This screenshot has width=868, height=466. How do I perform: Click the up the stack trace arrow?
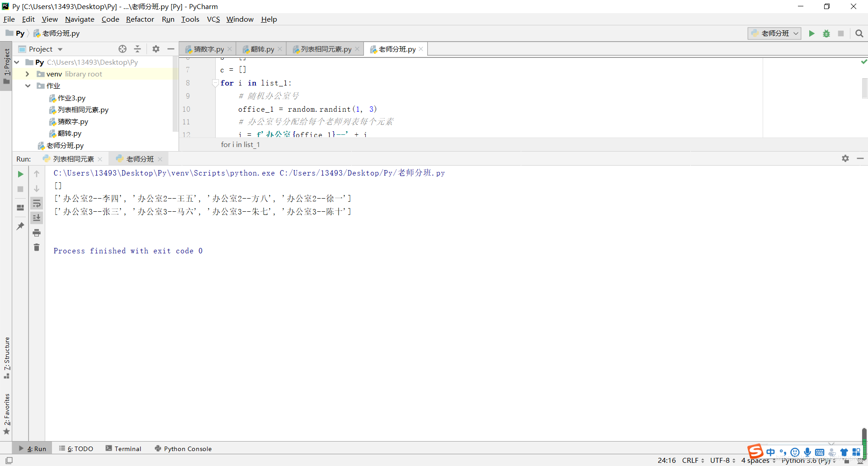[x=37, y=174]
